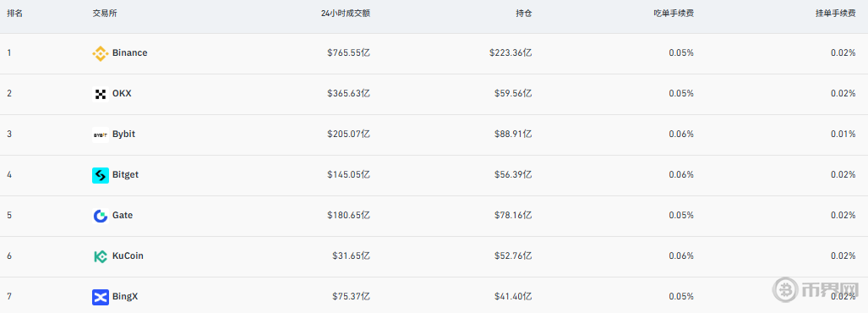Open the OKX exchange link

click(122, 94)
